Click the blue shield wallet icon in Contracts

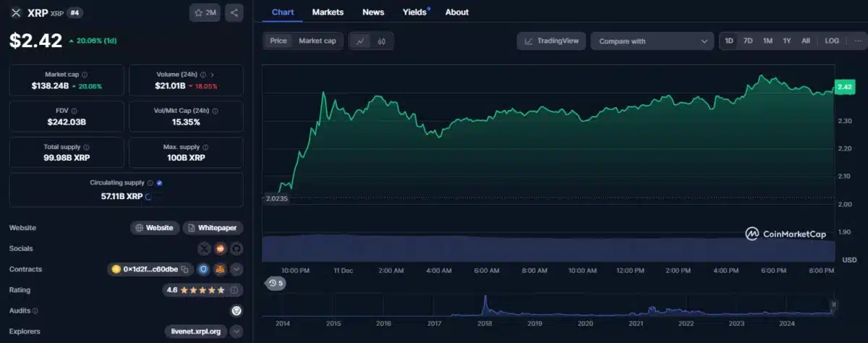[x=204, y=269]
